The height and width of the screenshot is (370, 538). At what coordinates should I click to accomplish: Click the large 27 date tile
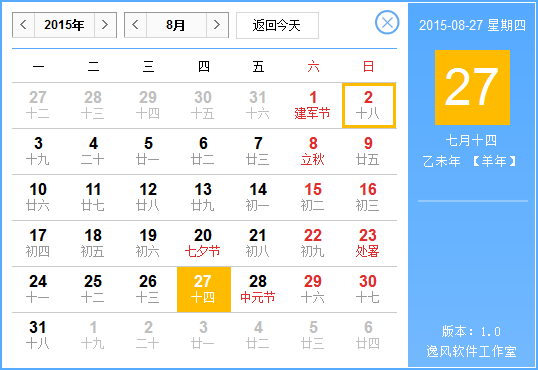[472, 88]
